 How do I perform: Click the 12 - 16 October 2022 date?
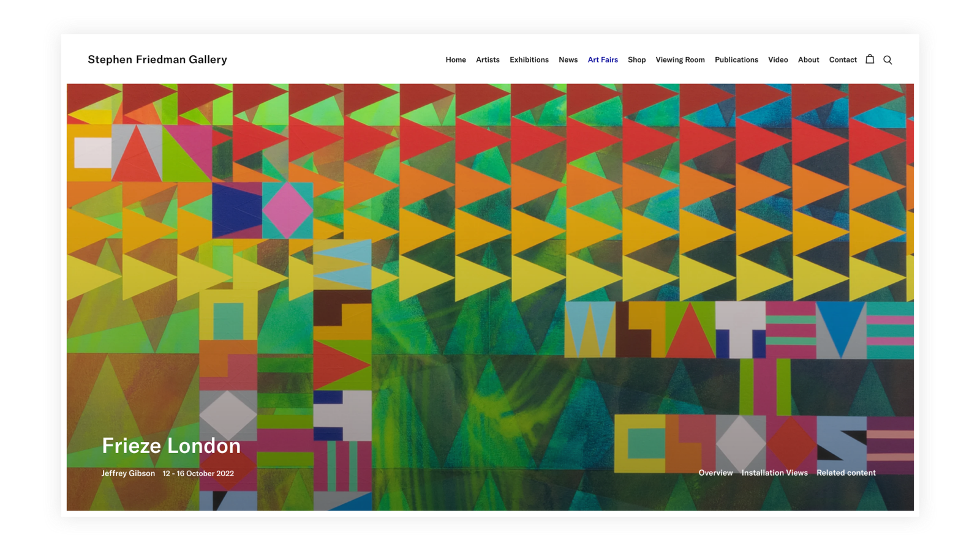tap(198, 473)
